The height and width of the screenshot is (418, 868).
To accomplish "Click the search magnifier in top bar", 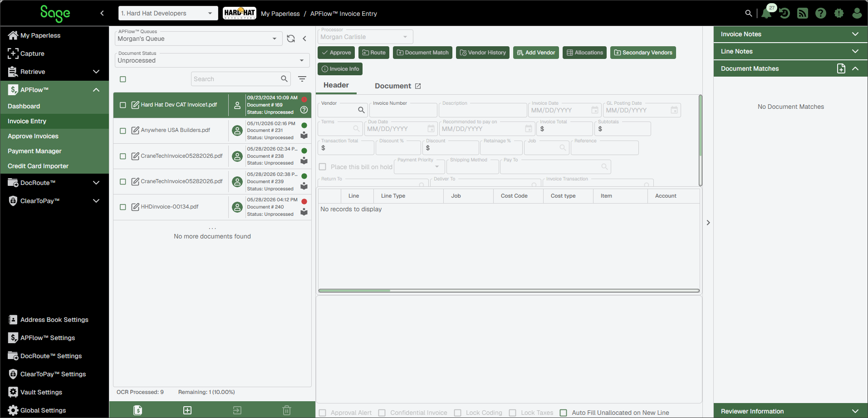I will click(749, 14).
